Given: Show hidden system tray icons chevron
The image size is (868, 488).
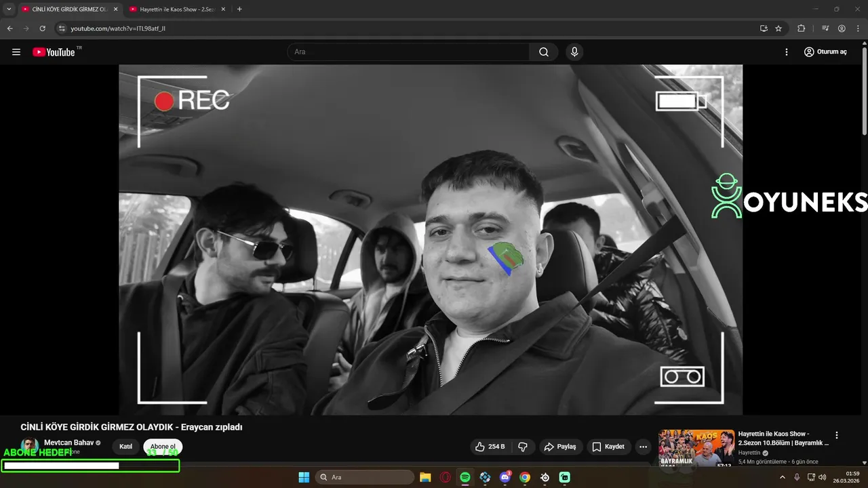Looking at the screenshot, I should tap(783, 477).
